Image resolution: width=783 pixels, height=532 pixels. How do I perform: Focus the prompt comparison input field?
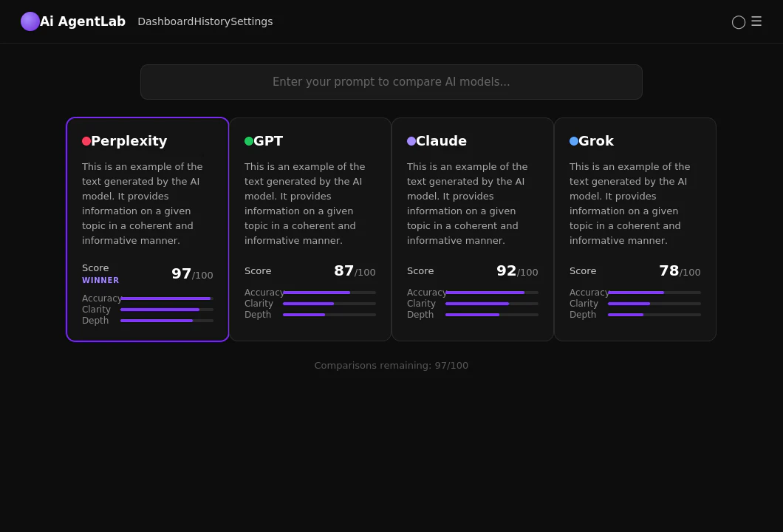coord(391,82)
